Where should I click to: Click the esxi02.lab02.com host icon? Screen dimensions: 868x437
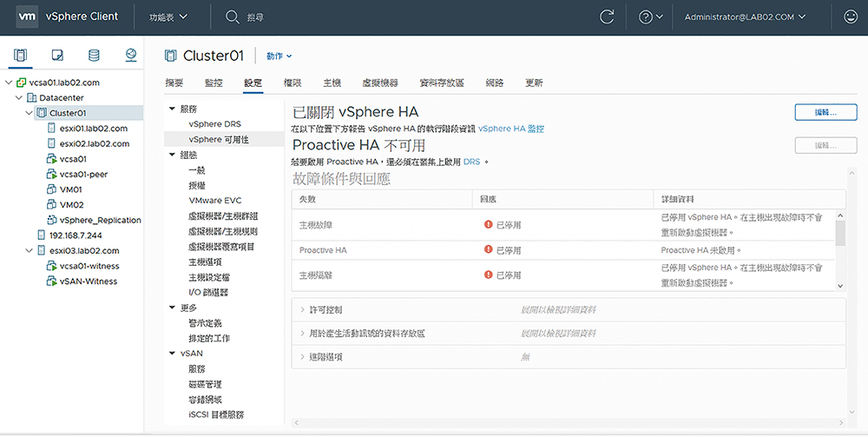point(51,143)
